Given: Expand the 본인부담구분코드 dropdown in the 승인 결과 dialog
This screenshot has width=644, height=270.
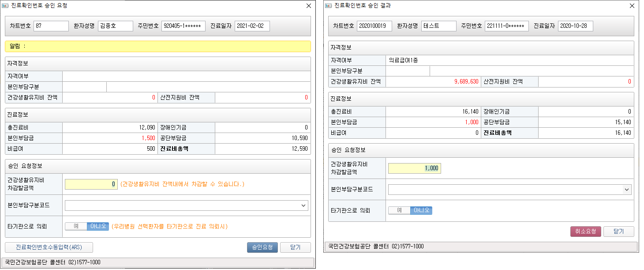Looking at the screenshot, I should click(x=626, y=190).
